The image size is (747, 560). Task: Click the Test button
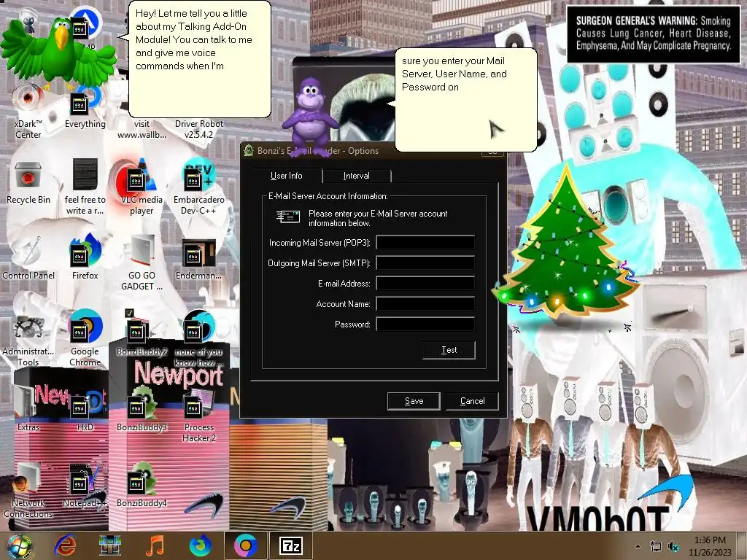pos(449,350)
